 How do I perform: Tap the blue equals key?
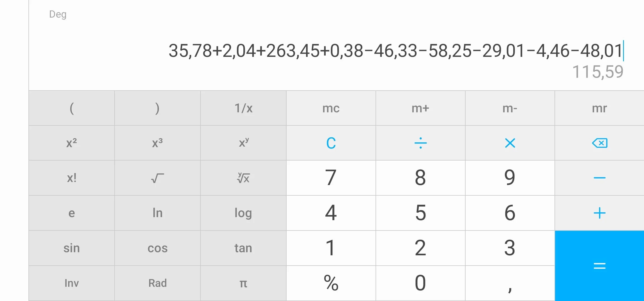click(599, 266)
